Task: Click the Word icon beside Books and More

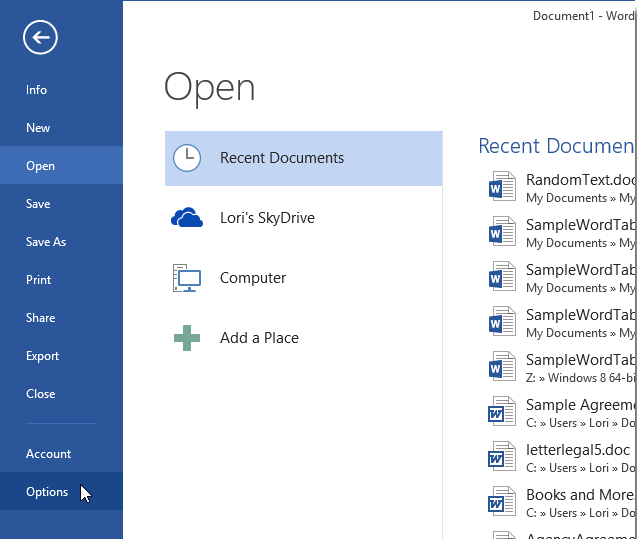Action: (x=501, y=502)
